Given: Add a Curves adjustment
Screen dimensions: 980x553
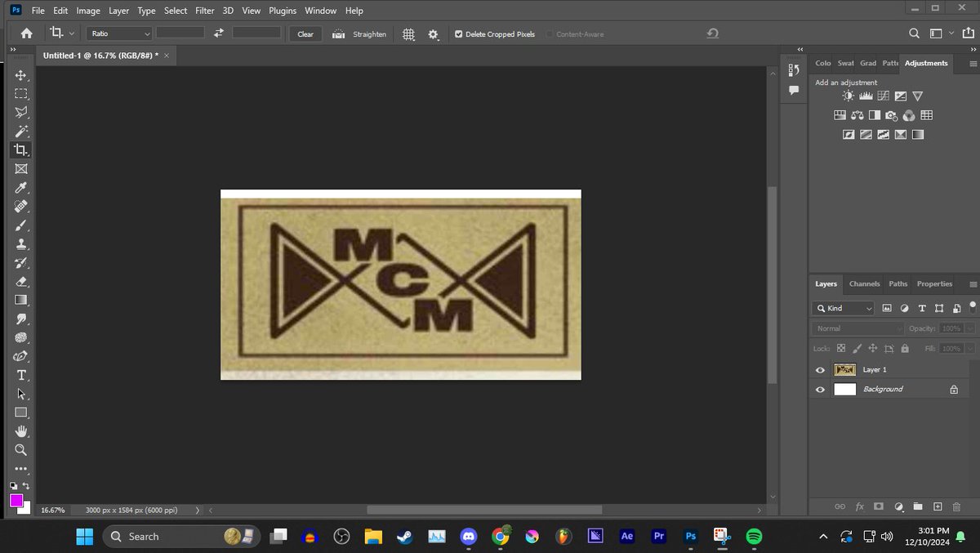Looking at the screenshot, I should (883, 96).
